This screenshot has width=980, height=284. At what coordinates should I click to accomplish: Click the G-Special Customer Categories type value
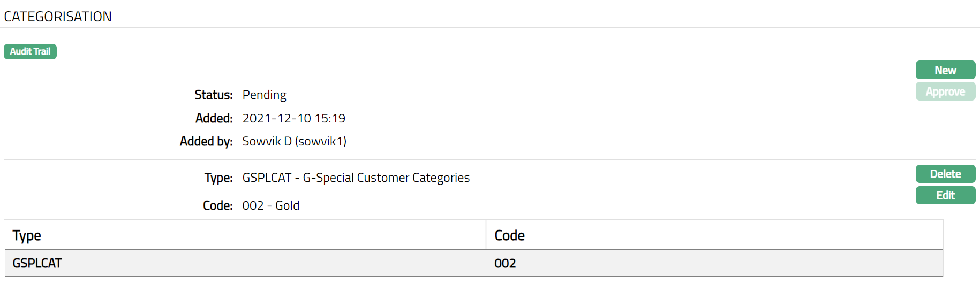tap(356, 178)
